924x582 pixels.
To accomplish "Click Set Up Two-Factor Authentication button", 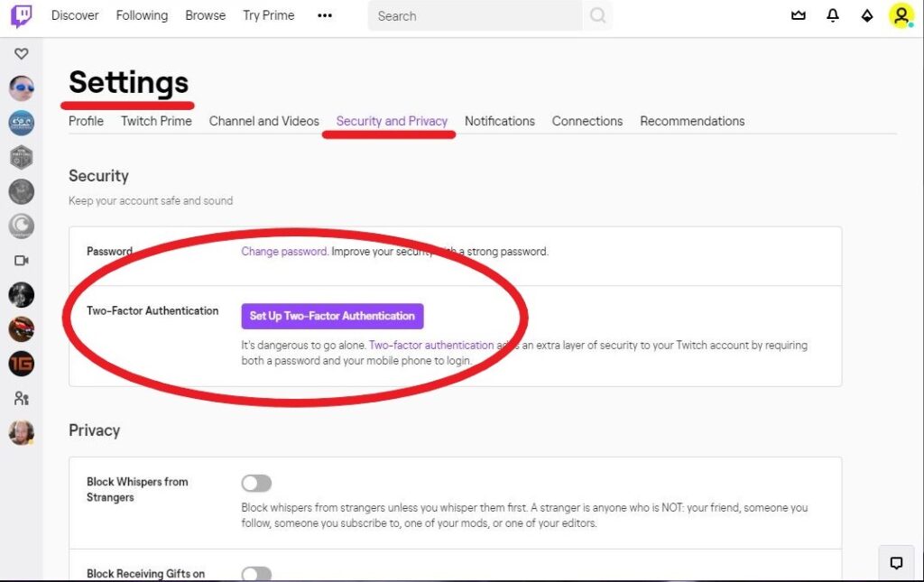I will [332, 316].
